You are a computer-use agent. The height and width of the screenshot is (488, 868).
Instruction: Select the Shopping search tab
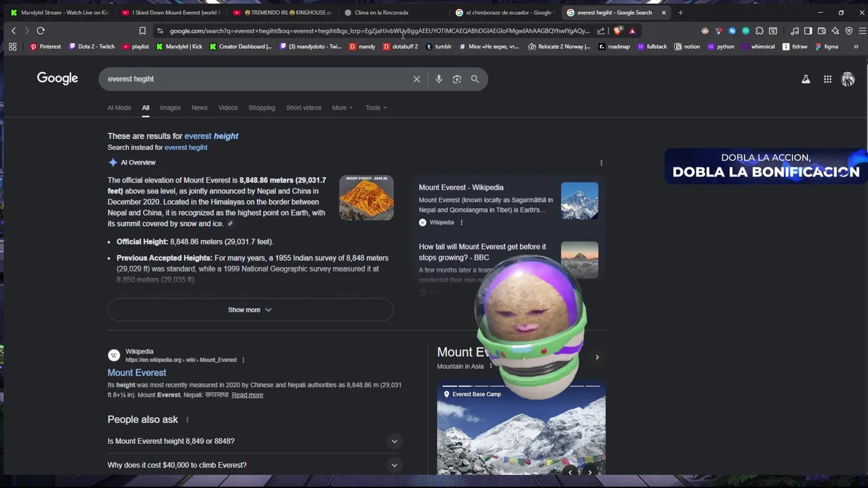point(262,108)
